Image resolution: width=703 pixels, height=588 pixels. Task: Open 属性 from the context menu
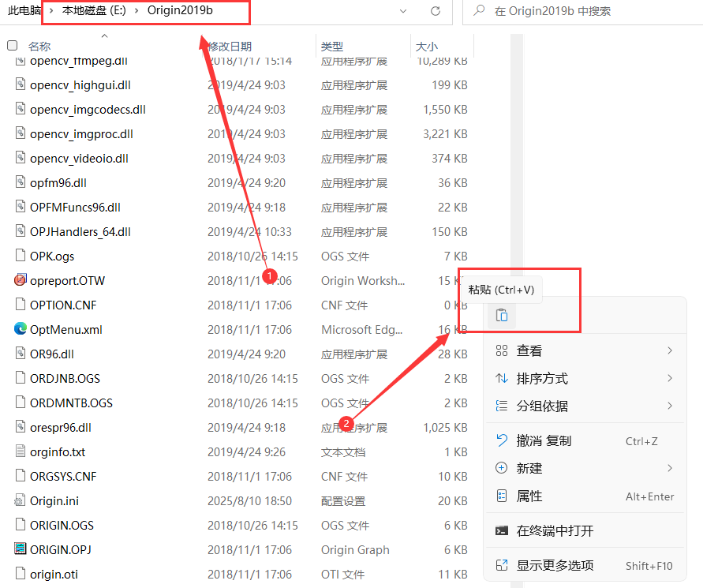[585, 496]
